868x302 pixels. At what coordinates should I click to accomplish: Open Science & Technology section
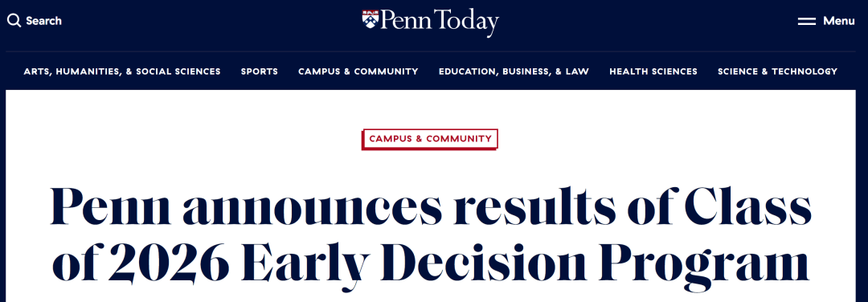(777, 71)
